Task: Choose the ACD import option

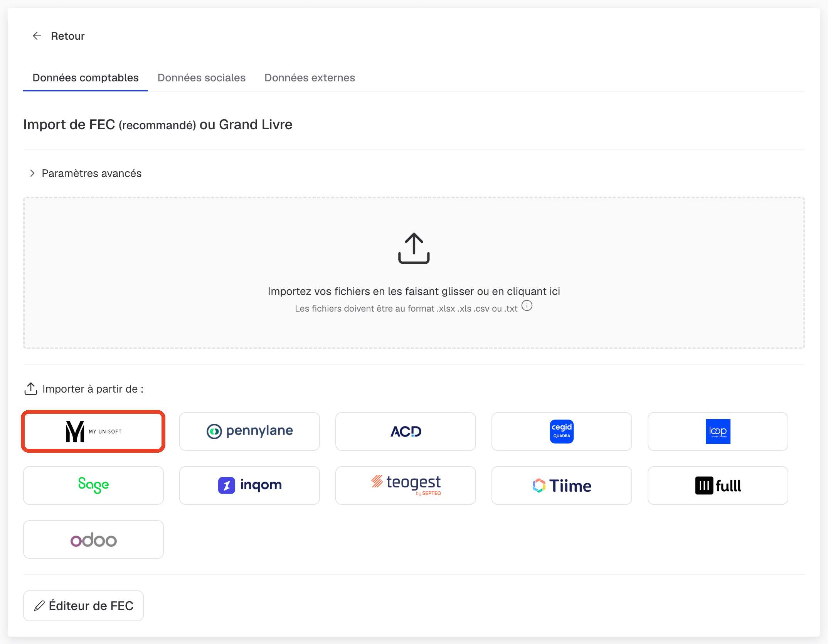Action: point(406,432)
